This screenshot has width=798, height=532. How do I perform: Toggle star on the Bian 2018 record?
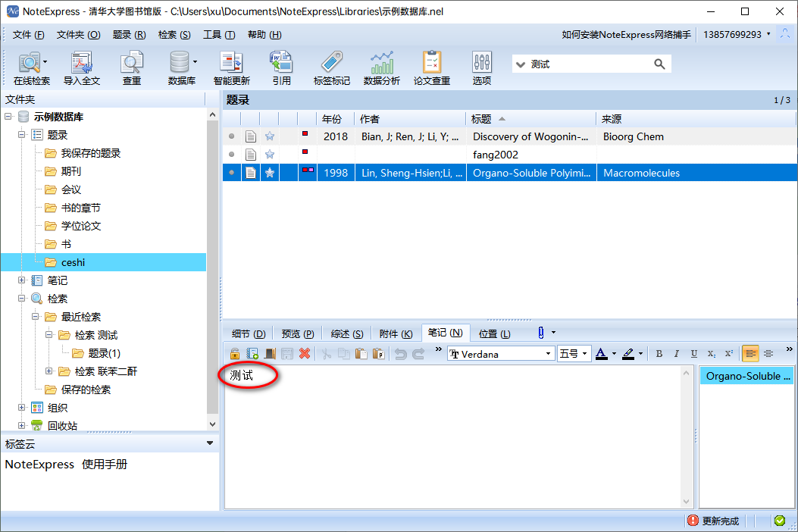pos(270,136)
